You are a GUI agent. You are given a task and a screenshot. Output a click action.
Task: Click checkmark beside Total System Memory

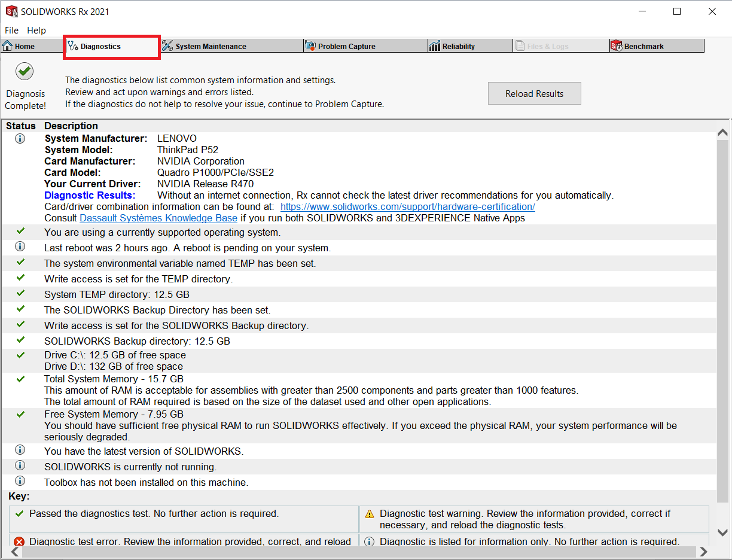click(x=20, y=379)
